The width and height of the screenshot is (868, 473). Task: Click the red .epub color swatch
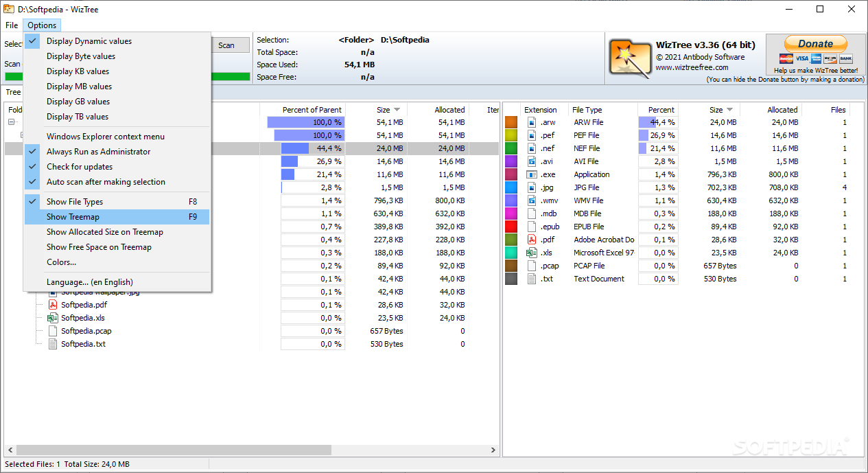click(x=511, y=227)
